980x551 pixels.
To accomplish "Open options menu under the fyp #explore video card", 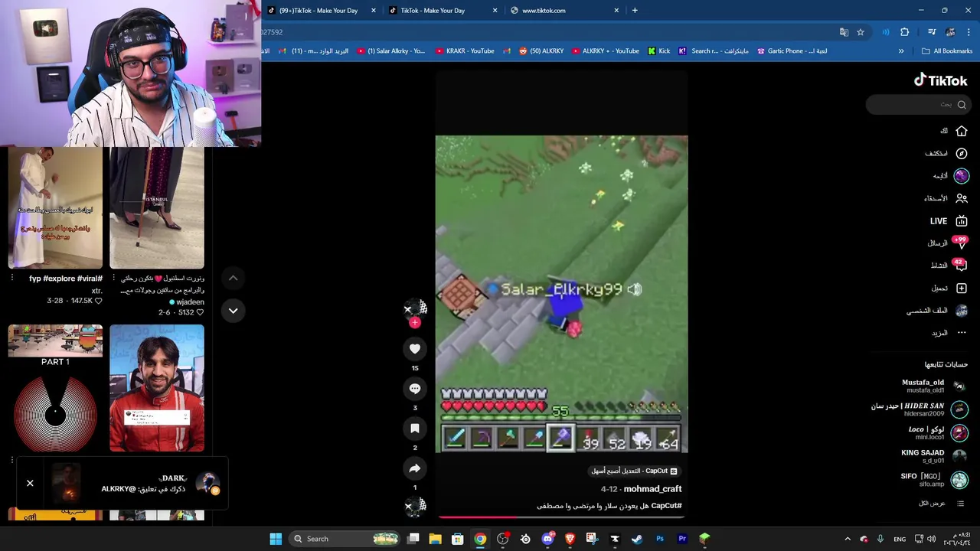I will click(x=12, y=279).
